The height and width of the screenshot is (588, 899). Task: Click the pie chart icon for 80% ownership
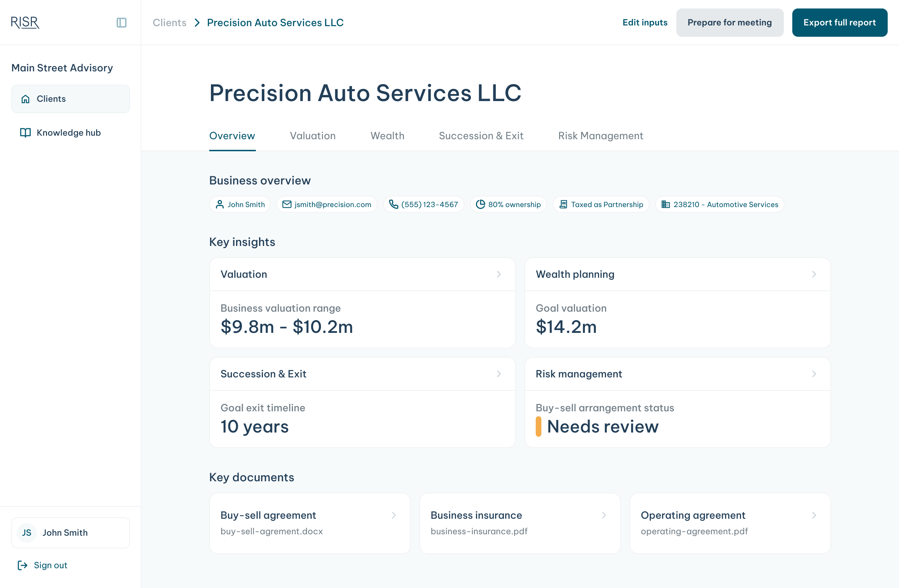480,204
